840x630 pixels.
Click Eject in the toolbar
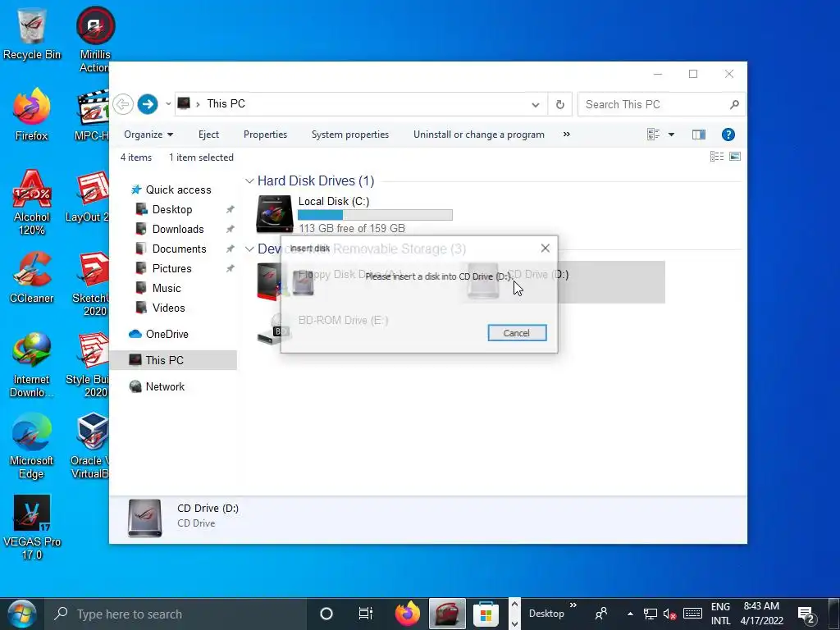point(208,135)
